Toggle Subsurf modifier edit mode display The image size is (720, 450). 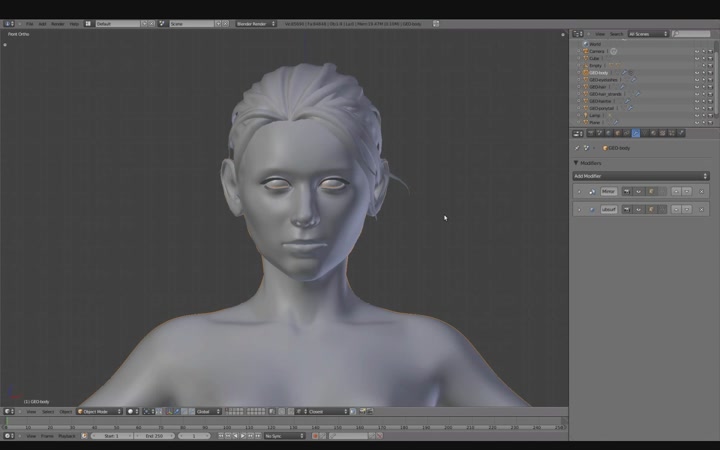pos(651,209)
